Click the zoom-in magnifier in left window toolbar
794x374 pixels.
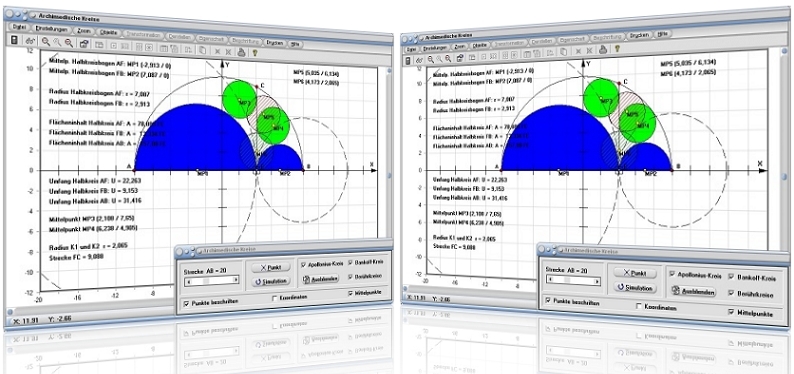coord(46,42)
